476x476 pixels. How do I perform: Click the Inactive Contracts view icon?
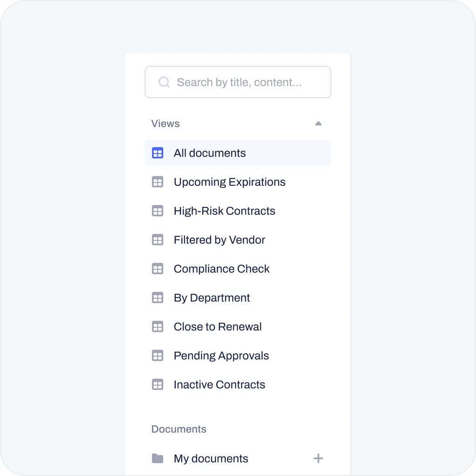(x=158, y=384)
